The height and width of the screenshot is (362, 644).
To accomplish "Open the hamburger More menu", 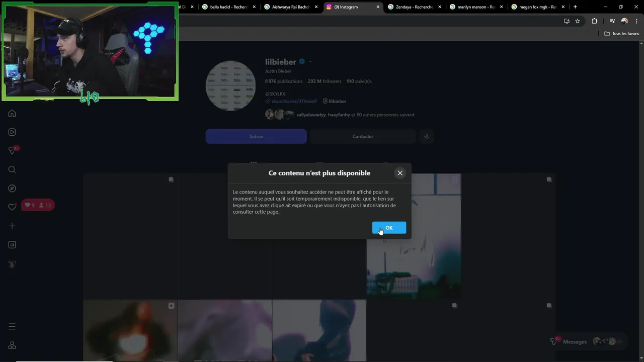I will pyautogui.click(x=12, y=326).
